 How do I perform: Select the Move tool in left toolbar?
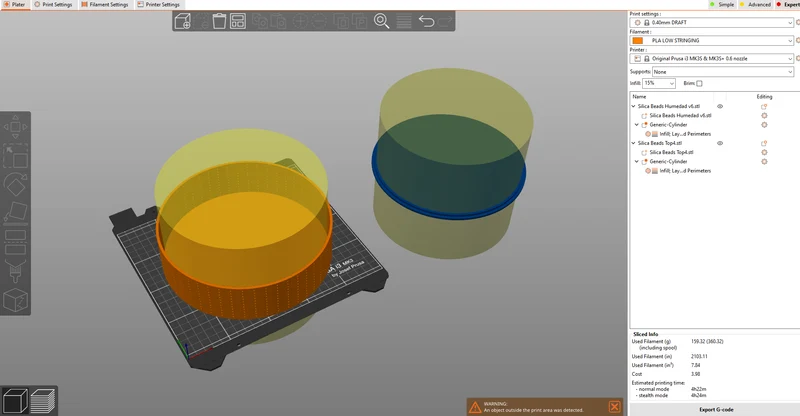[x=15, y=127]
